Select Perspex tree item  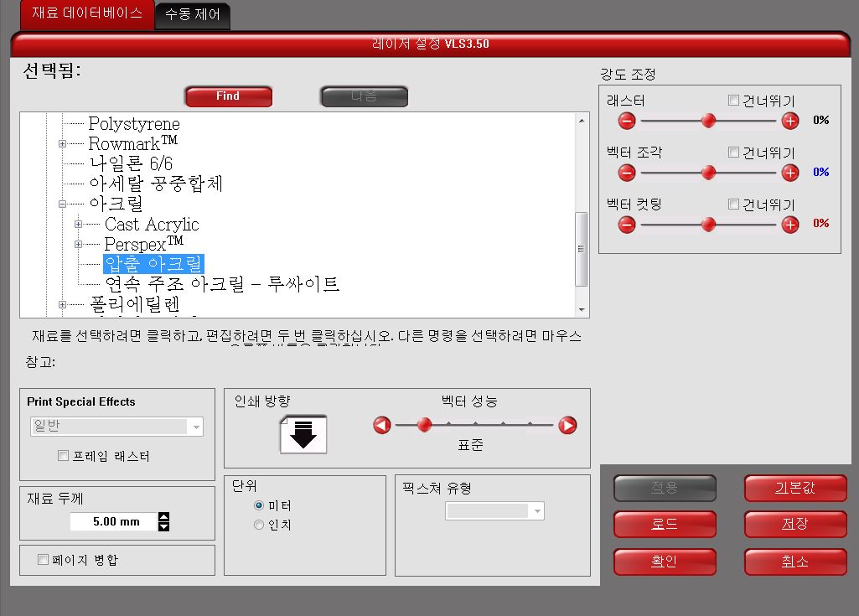pos(143,244)
